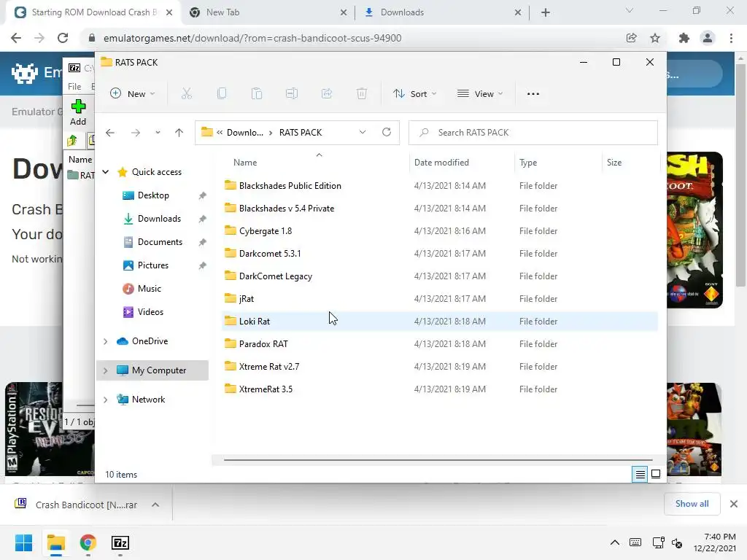Click the Chrome address bar URL
The image size is (747, 560).
point(252,38)
